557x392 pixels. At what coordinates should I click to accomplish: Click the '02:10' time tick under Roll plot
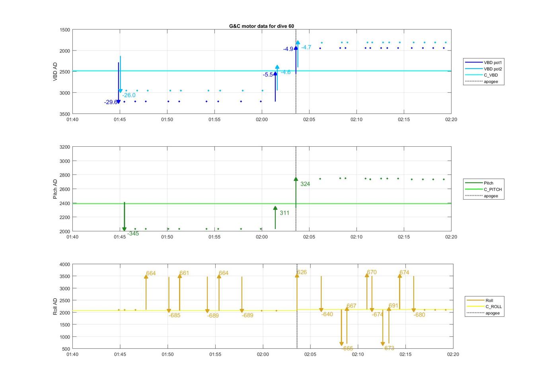click(x=358, y=354)
